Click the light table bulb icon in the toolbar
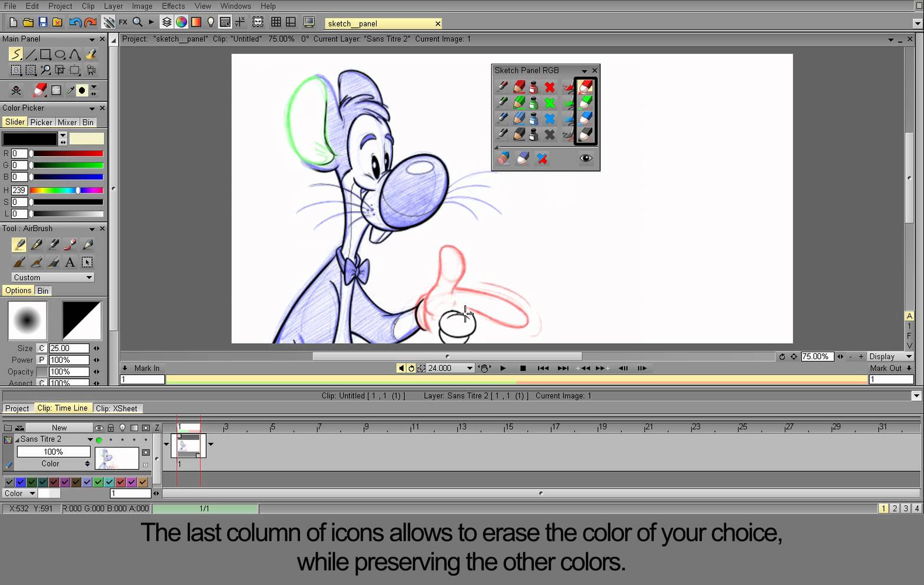Screen dimensions: 924x585 pos(210,22)
